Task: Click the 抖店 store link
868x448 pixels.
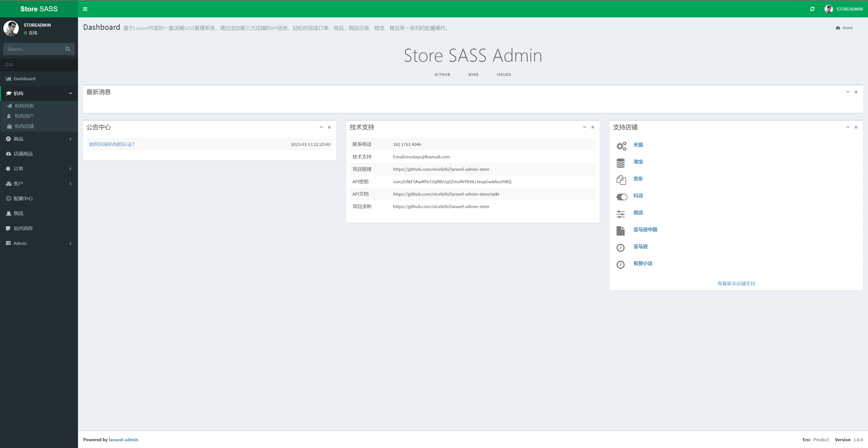Action: (638, 196)
